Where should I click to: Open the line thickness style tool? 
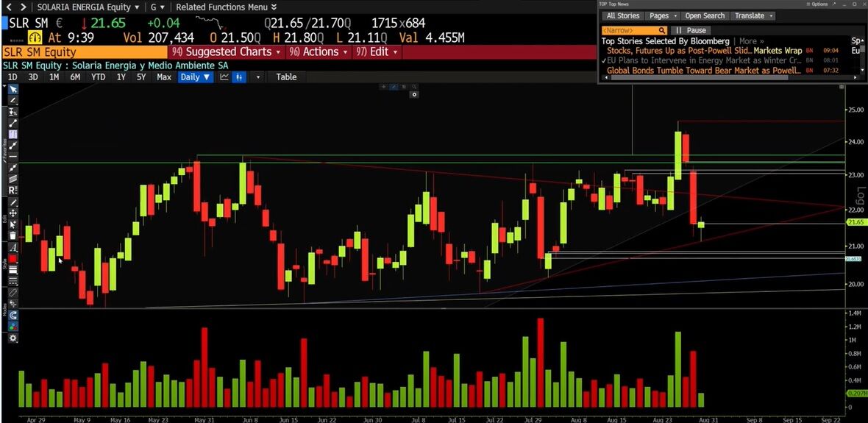pyautogui.click(x=13, y=270)
